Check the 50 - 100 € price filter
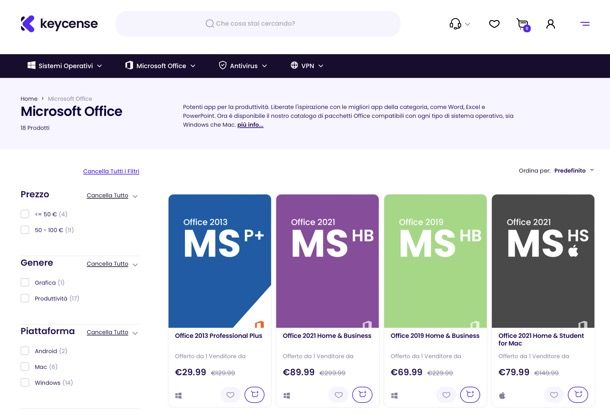The image size is (610, 413). [25, 230]
